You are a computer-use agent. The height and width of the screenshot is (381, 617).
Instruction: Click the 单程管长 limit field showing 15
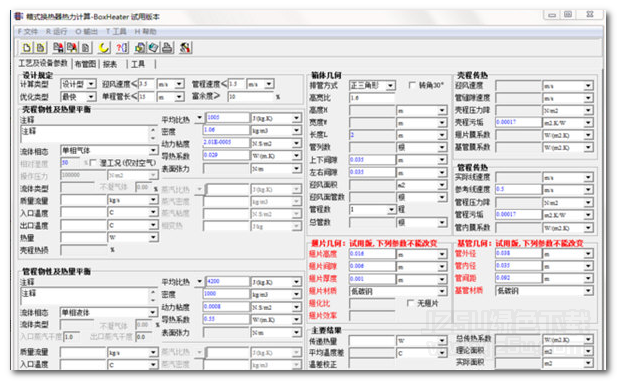tap(146, 96)
